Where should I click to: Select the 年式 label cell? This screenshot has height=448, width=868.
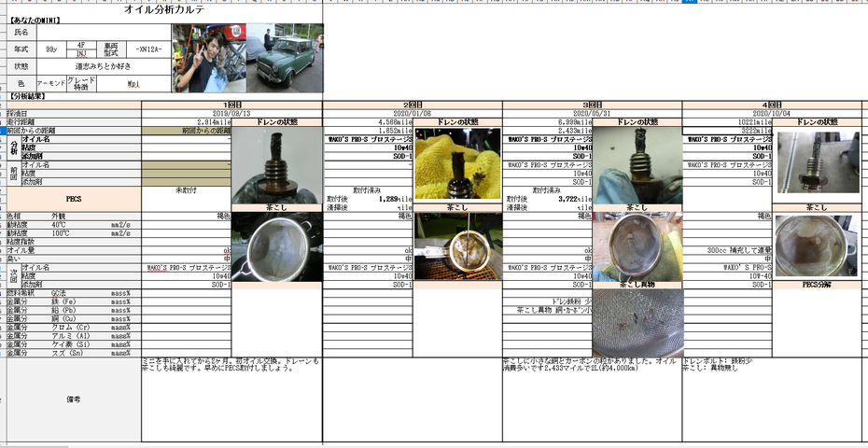(21, 49)
